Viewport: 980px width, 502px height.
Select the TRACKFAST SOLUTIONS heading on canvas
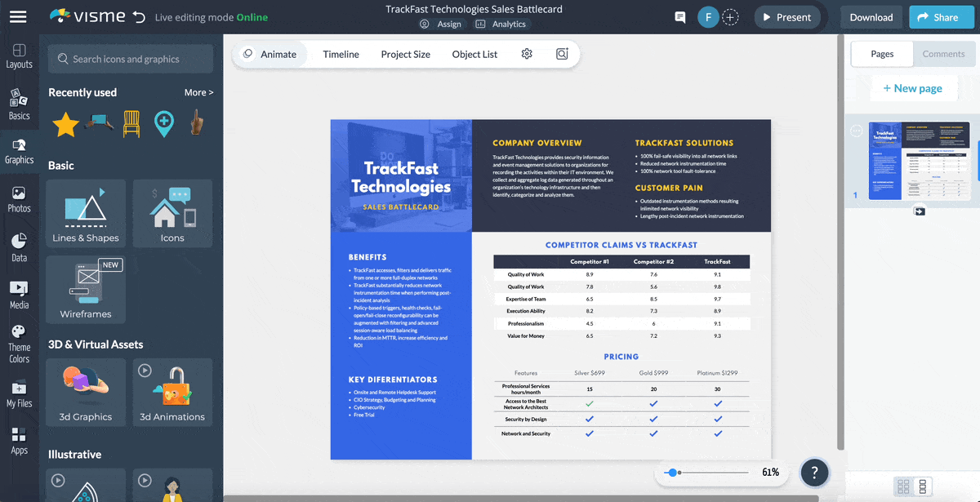[684, 143]
